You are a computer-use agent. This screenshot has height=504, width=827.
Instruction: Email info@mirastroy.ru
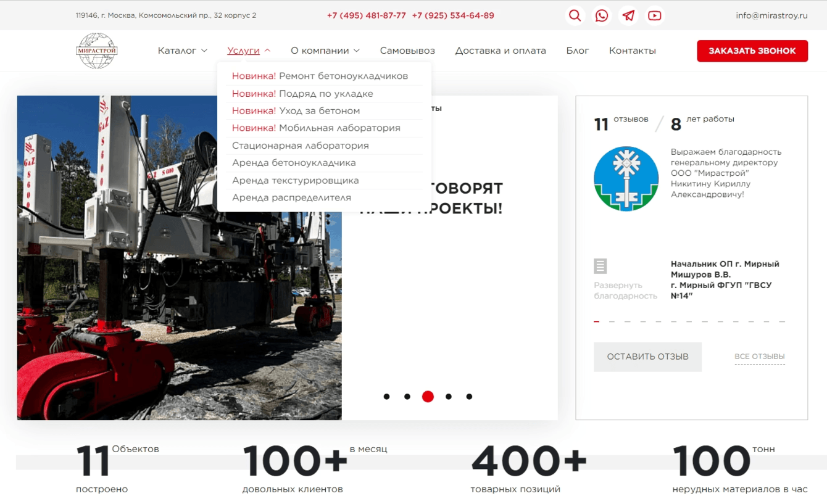[771, 15]
